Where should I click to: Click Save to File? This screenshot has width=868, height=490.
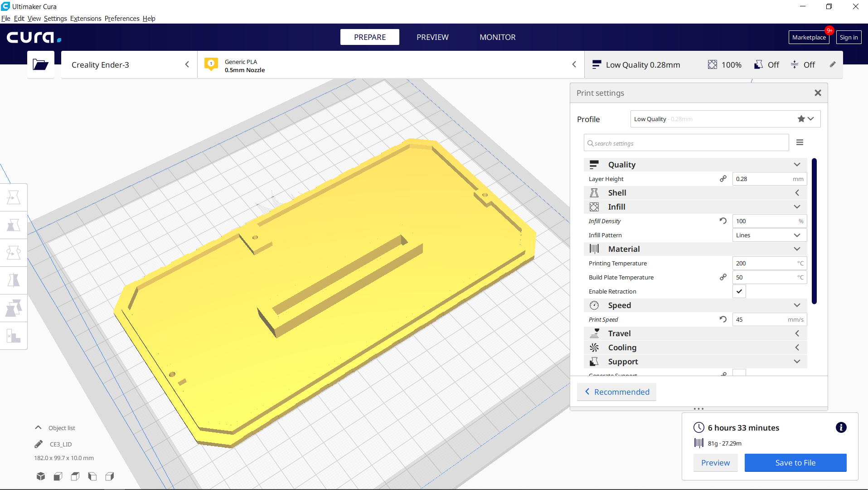(x=795, y=463)
